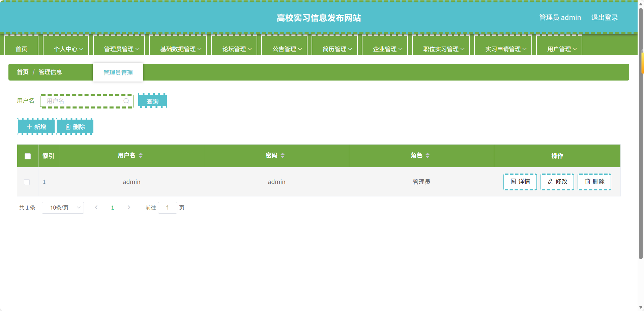This screenshot has width=644, height=311.
Task: Click the search magnifier icon in the username field
Action: point(126,101)
